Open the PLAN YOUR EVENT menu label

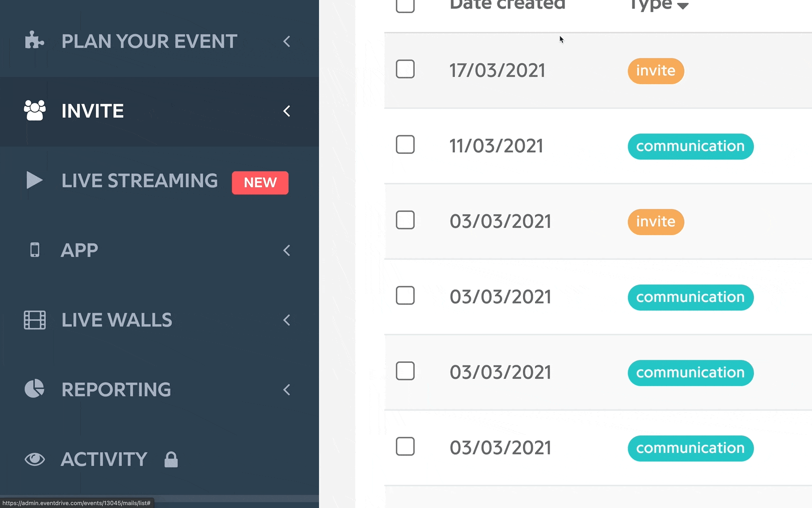coord(149,41)
